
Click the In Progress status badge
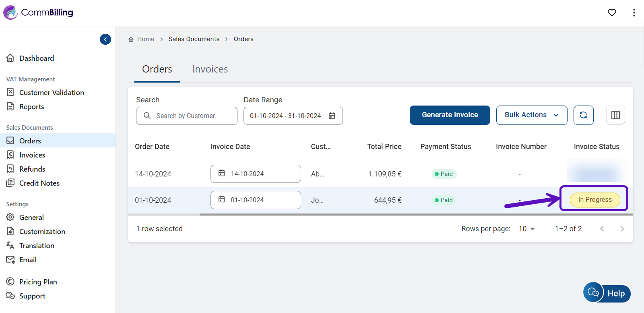pyautogui.click(x=594, y=200)
